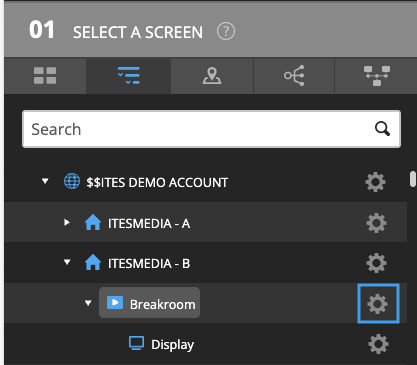Collapse the ITESMEDIA - B node

pyautogui.click(x=67, y=262)
